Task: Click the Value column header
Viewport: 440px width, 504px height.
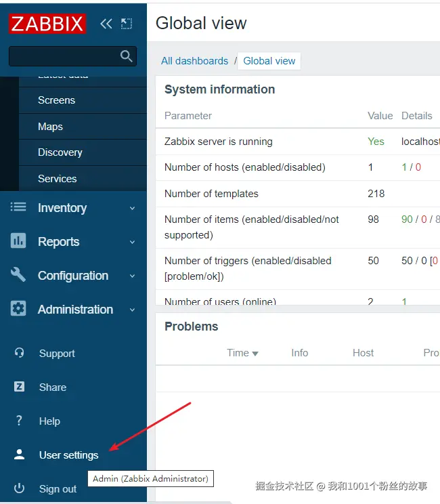Action: (380, 116)
